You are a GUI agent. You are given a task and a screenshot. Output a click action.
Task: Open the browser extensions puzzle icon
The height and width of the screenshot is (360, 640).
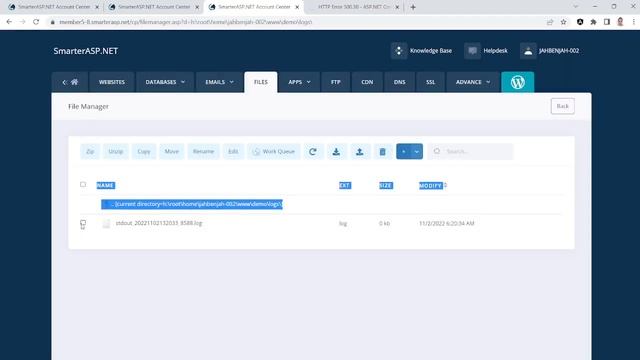pyautogui.click(x=593, y=22)
